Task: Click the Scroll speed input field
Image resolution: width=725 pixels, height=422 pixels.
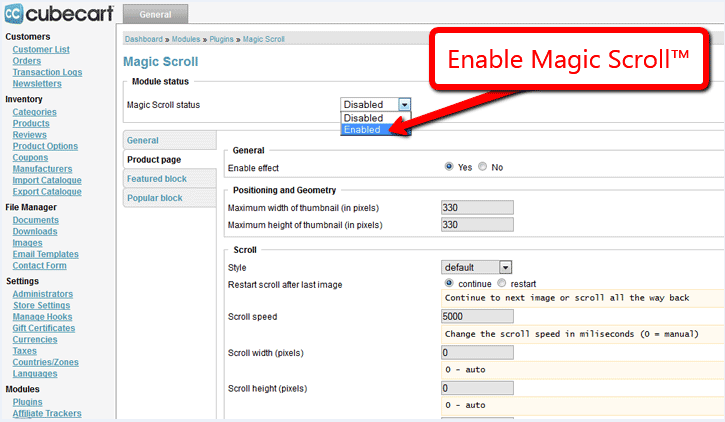Action: click(x=477, y=316)
